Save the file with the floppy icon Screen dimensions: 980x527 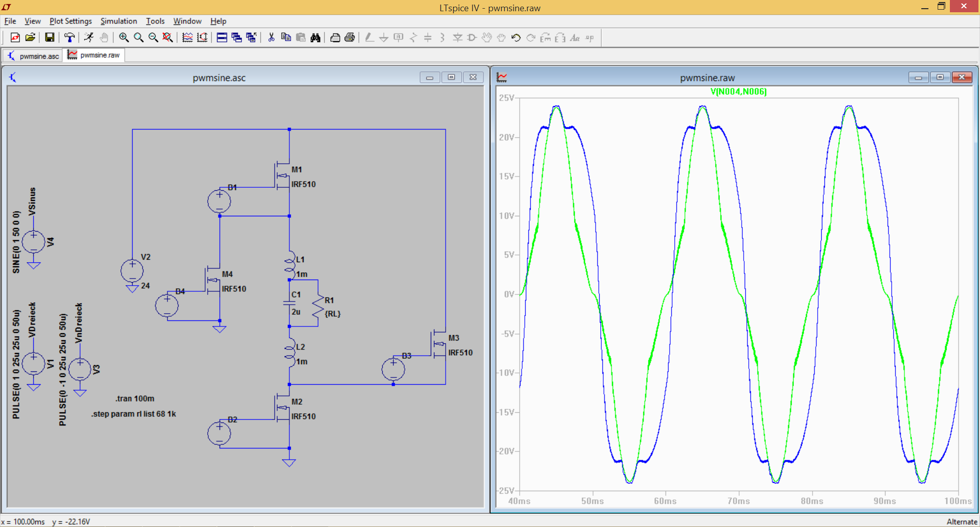coord(50,37)
